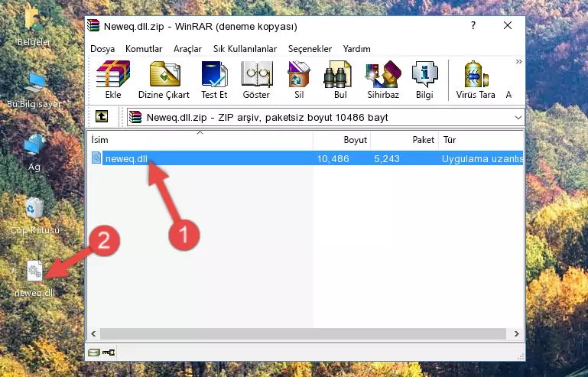
Task: Click the Ekle (Add) toolbar icon
Action: 113,80
